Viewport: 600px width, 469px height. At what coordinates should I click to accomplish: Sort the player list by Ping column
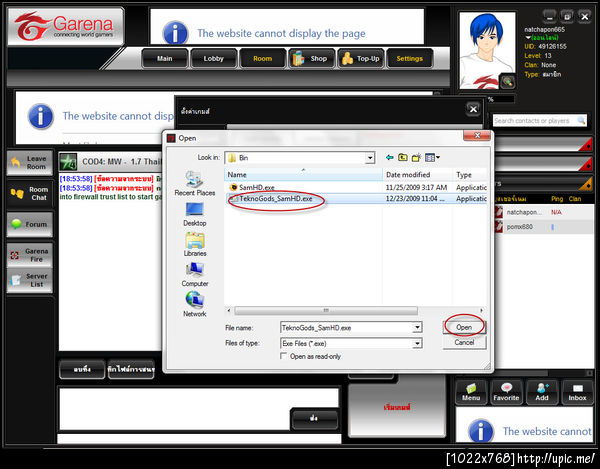pyautogui.click(x=557, y=199)
